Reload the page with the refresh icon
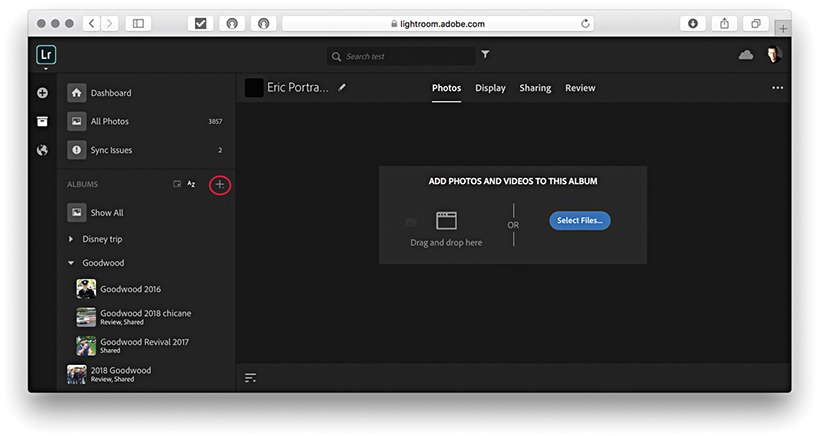Screen dimensions: 818x436 (x=585, y=23)
